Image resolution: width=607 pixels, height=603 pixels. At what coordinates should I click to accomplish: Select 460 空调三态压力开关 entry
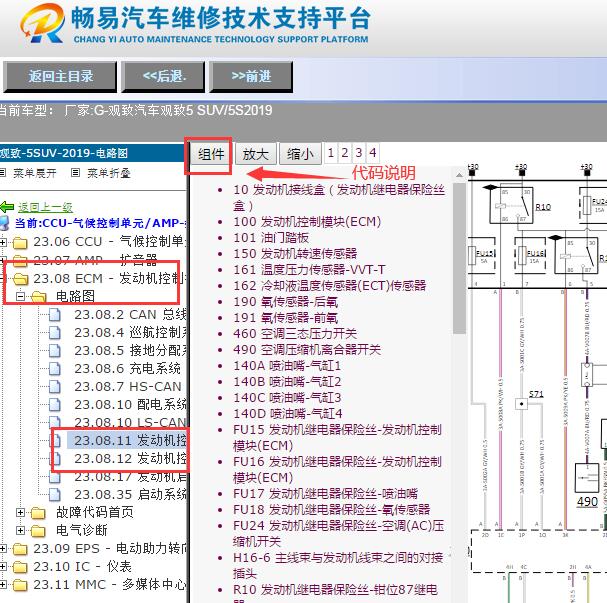(295, 334)
